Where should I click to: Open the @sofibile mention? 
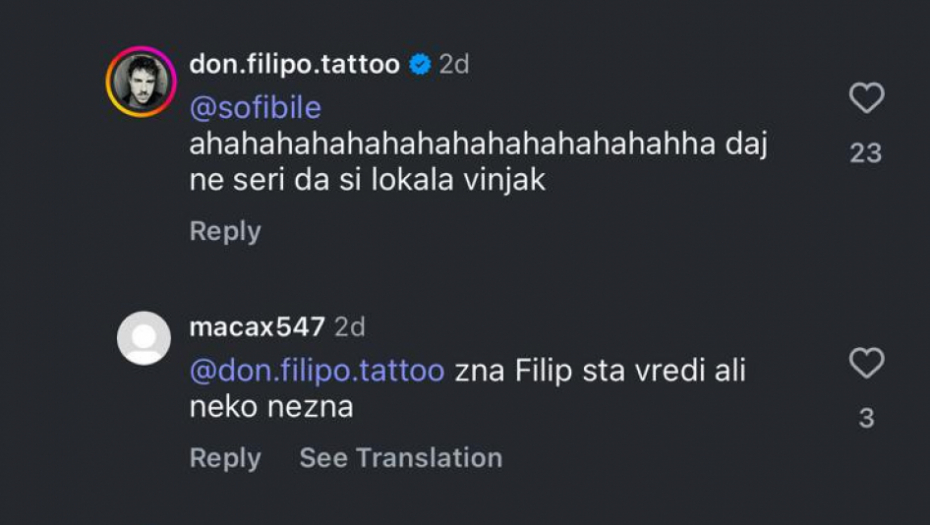(x=255, y=108)
